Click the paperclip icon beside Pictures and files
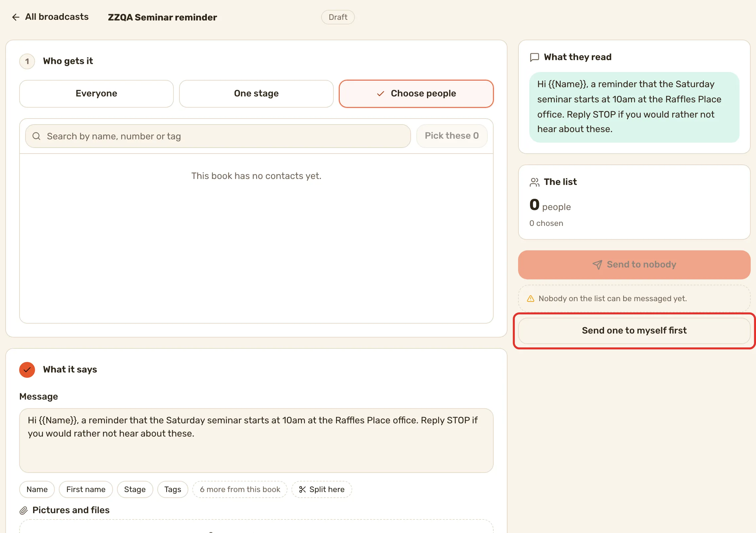Screen dimensions: 756x533 tap(23, 511)
